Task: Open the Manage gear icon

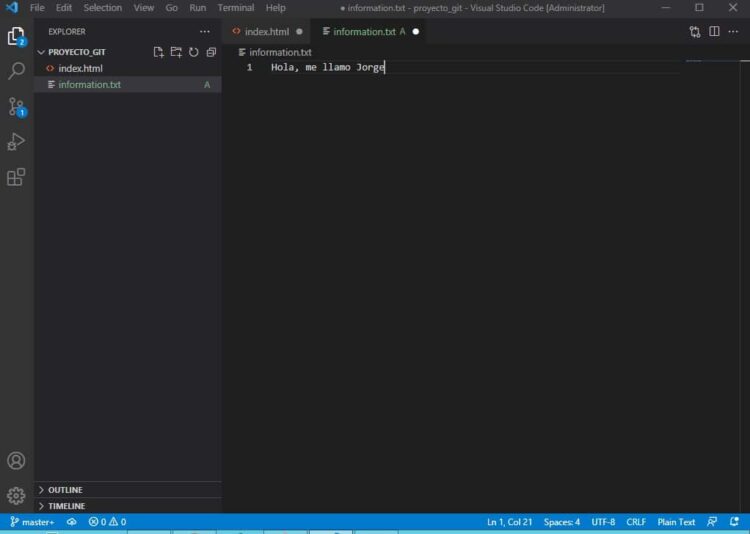Action: point(16,496)
